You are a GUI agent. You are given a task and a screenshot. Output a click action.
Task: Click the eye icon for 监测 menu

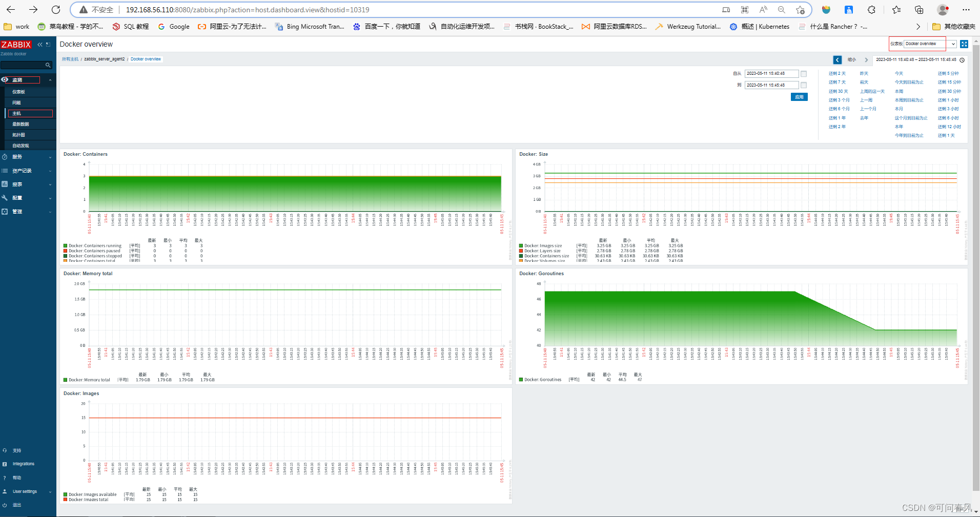tap(5, 80)
